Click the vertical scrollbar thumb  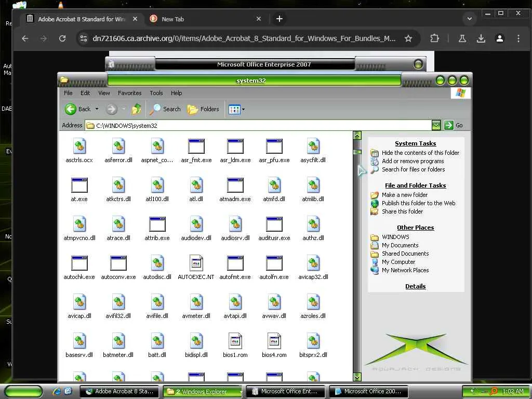[357, 152]
